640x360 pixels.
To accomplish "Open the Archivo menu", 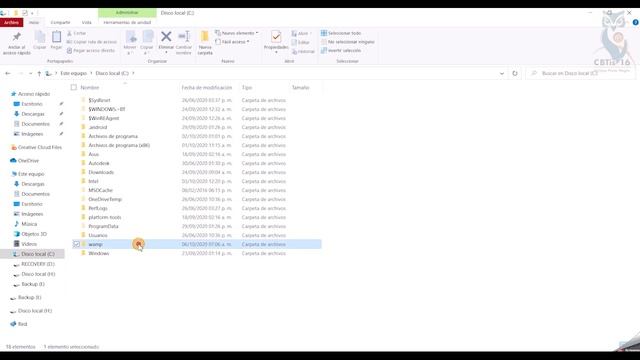I will [x=11, y=22].
